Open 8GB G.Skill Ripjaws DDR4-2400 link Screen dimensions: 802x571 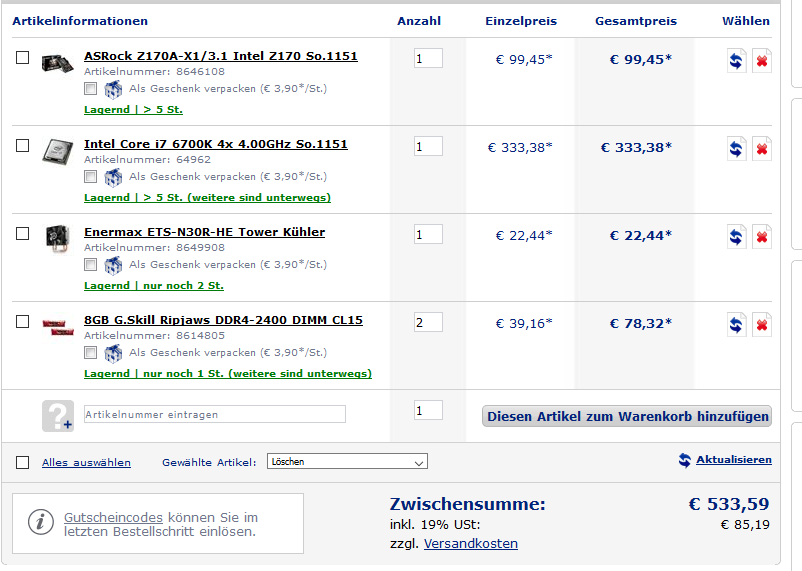[223, 320]
